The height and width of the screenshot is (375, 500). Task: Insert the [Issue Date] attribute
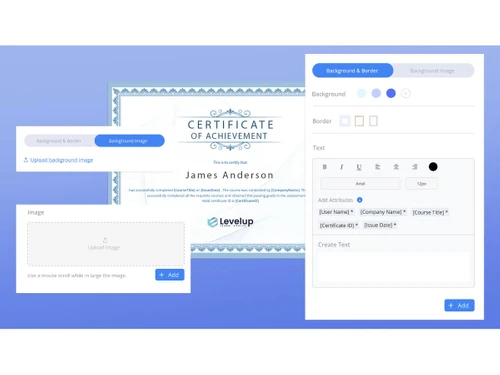(x=380, y=225)
